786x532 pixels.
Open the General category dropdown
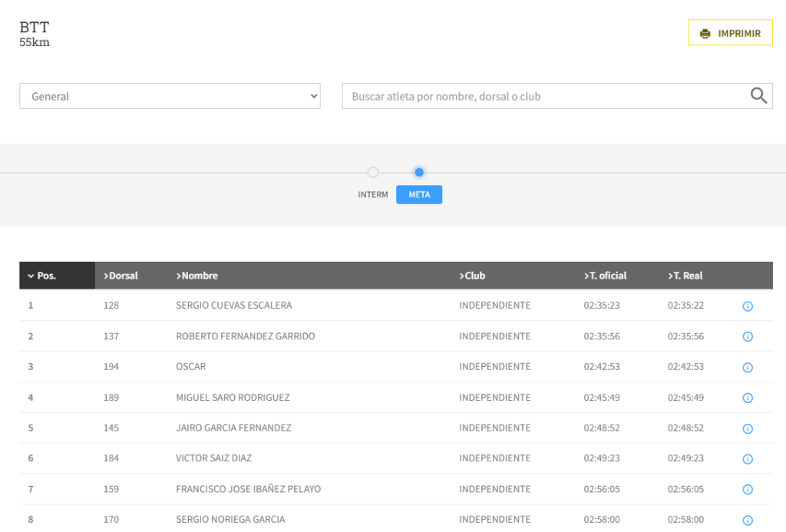170,96
